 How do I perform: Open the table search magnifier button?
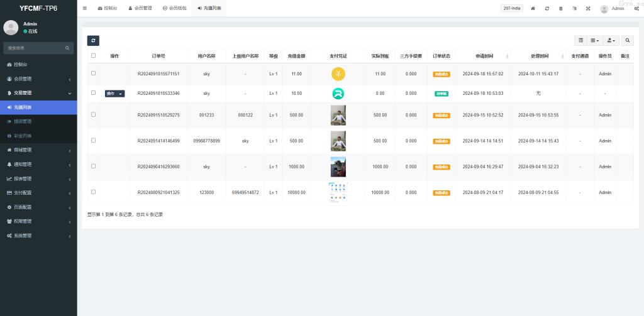click(628, 40)
